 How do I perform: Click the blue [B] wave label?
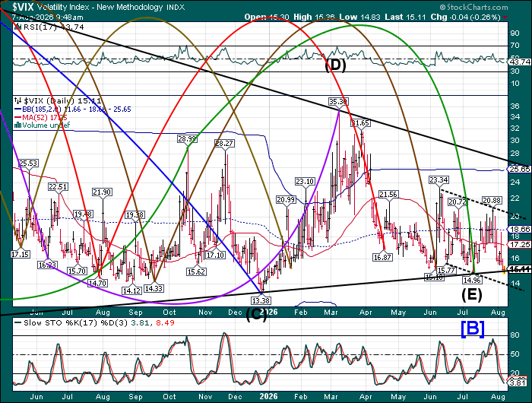tap(473, 328)
